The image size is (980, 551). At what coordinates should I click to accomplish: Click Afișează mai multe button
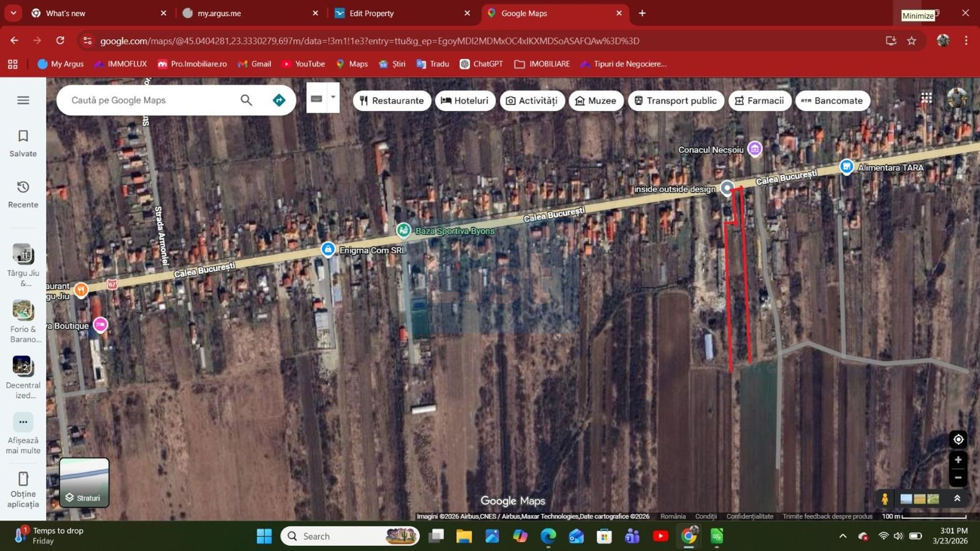(x=23, y=433)
